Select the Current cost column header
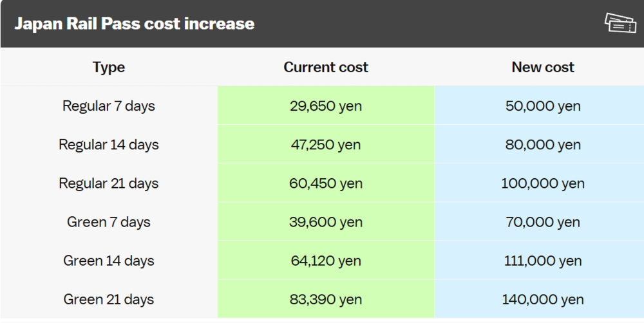 (x=326, y=67)
